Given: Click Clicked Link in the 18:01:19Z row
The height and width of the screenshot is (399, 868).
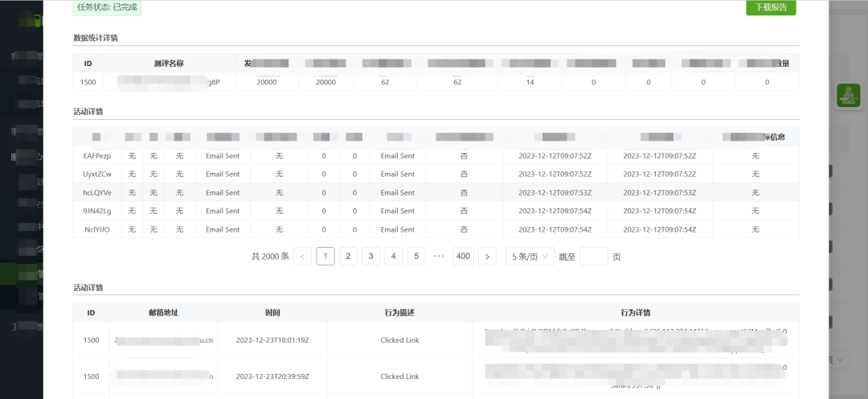Looking at the screenshot, I should point(399,340).
